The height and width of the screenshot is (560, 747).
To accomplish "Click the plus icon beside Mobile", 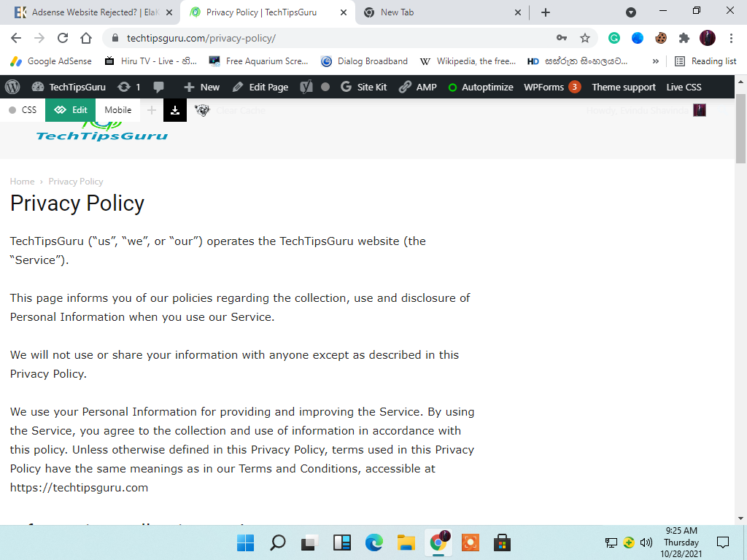I will pyautogui.click(x=152, y=110).
